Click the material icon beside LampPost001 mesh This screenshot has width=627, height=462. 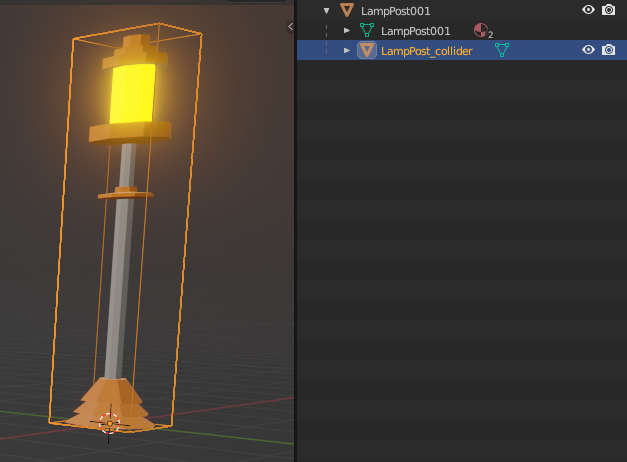click(481, 31)
